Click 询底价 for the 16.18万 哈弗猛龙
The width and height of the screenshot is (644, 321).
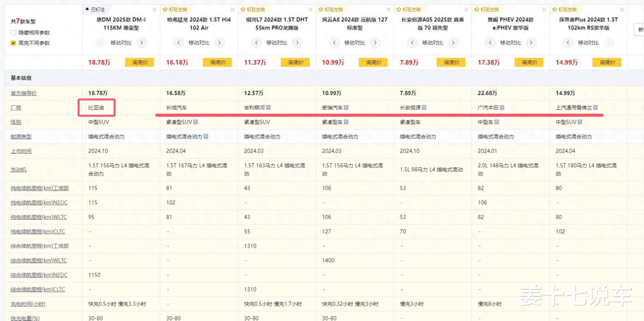tap(217, 62)
